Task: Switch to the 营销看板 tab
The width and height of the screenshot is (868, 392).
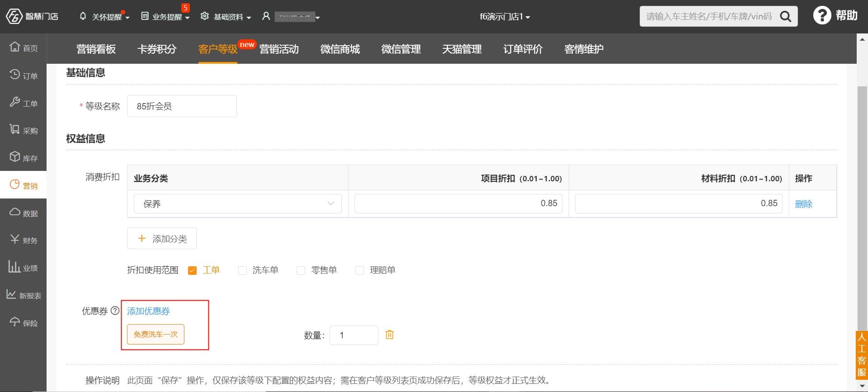Action: click(96, 49)
